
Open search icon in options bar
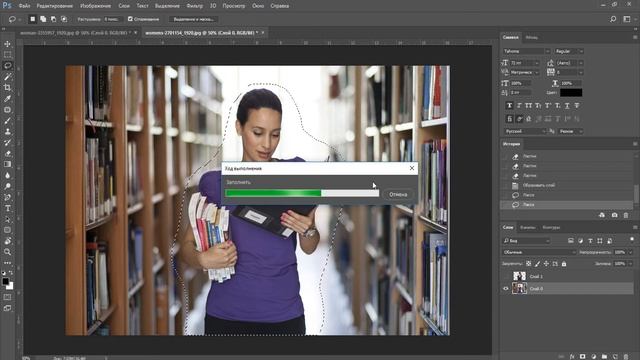tap(613, 19)
